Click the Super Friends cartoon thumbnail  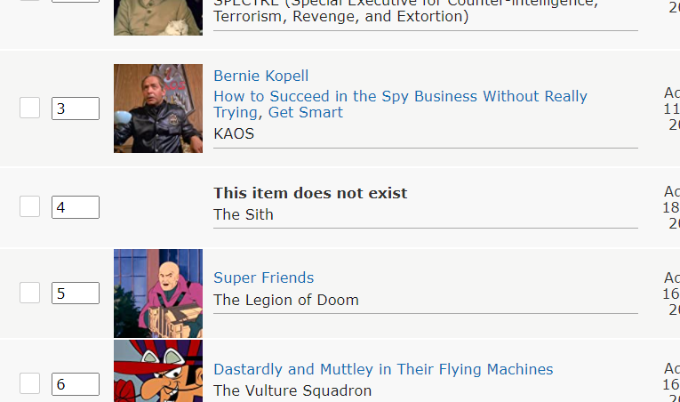tap(158, 293)
